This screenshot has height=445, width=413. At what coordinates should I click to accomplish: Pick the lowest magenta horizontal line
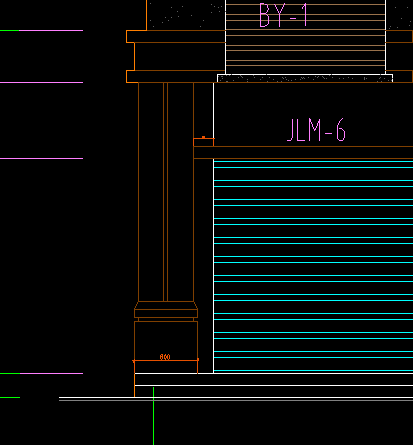click(x=51, y=373)
